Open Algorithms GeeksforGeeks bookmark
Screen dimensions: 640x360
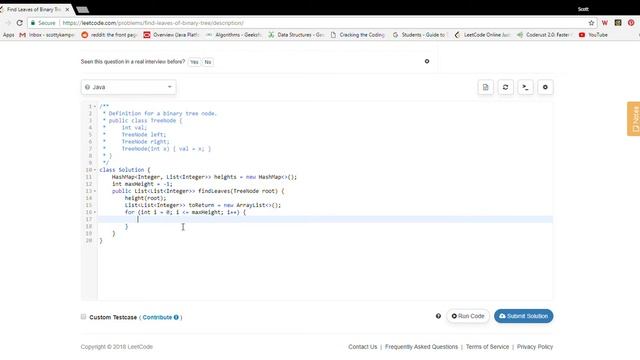[233, 35]
